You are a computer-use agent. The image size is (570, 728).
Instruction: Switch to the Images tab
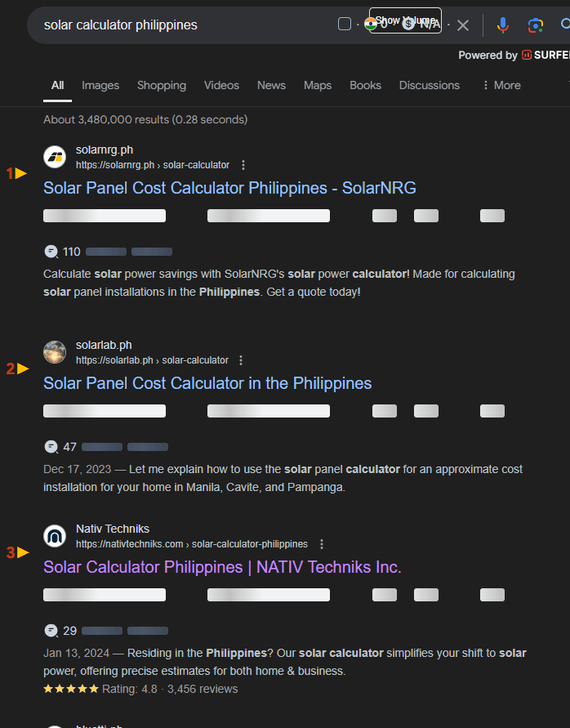pos(100,85)
